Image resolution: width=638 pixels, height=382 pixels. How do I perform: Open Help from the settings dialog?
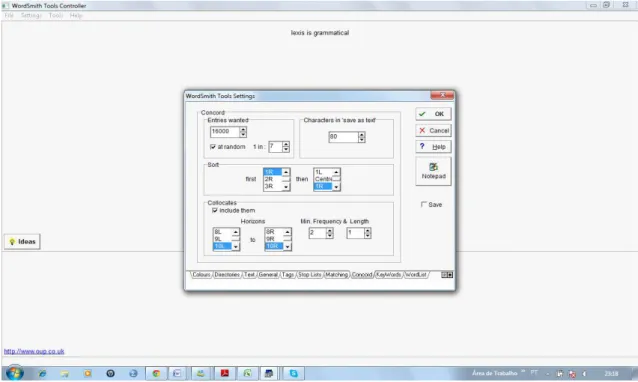(433, 147)
